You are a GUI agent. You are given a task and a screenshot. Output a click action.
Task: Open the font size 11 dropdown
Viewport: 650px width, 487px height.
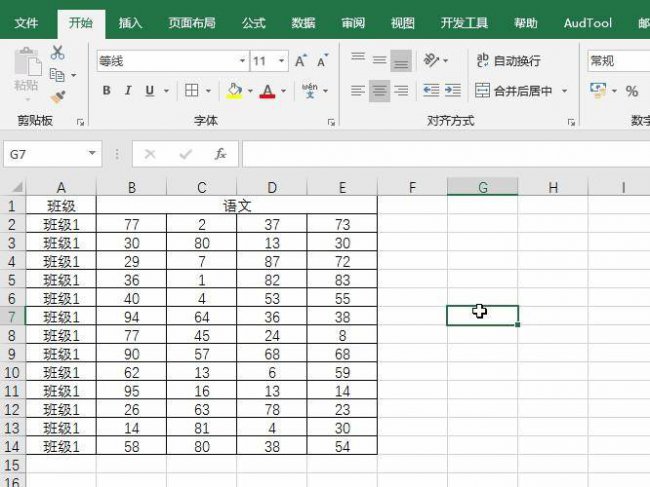(x=281, y=61)
